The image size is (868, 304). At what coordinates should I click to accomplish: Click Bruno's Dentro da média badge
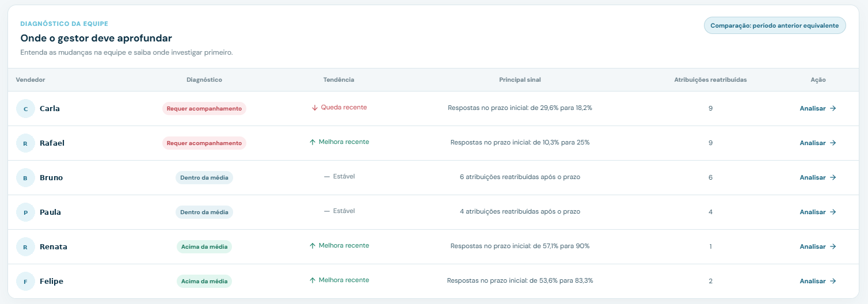[x=204, y=178]
